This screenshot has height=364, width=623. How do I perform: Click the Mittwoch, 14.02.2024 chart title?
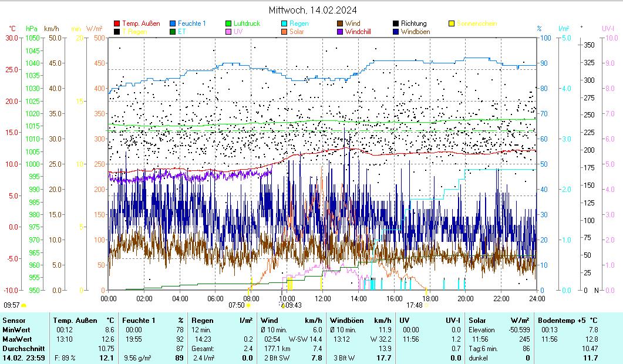tap(312, 10)
